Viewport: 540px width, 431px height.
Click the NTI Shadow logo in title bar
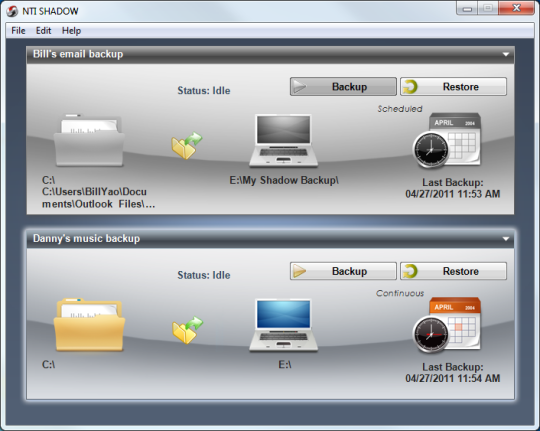click(x=12, y=11)
